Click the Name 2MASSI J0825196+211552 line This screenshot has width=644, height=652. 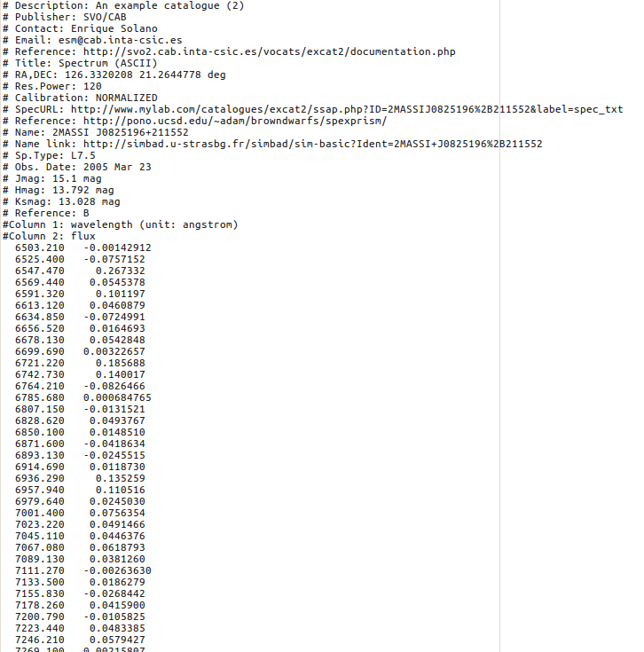[96, 132]
